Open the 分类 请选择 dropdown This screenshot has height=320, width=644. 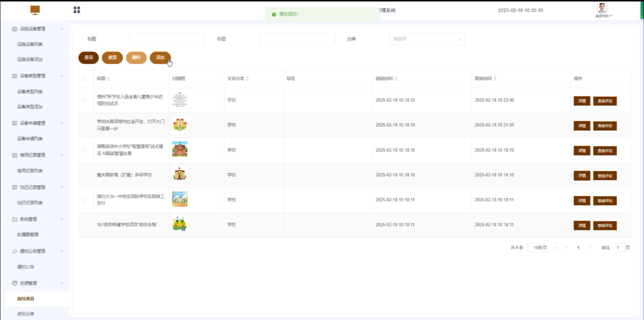(x=427, y=39)
